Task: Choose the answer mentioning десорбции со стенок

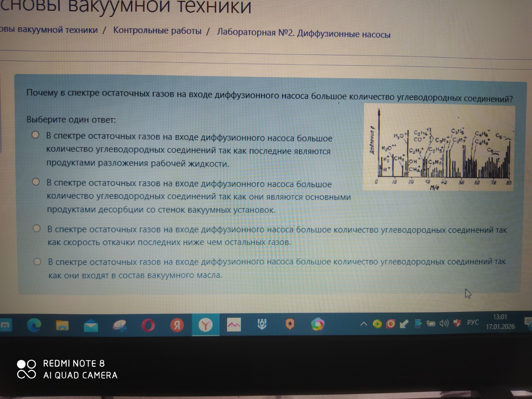Action: (x=36, y=181)
